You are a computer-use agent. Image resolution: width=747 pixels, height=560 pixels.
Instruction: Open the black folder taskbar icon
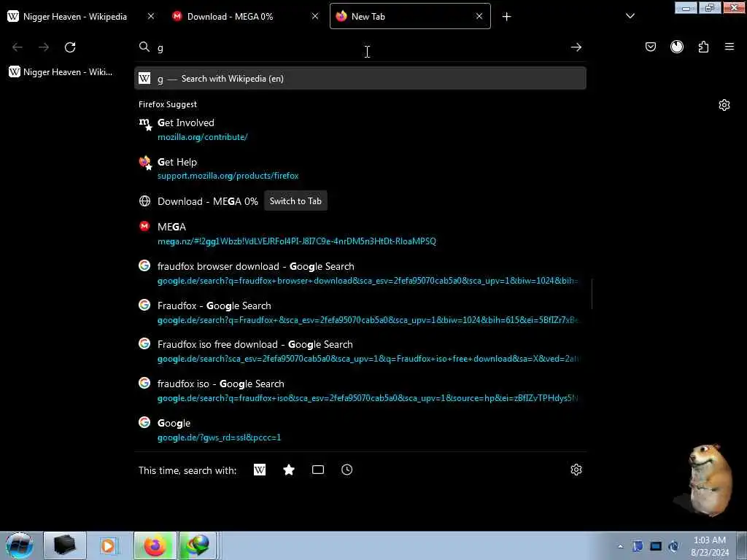[65, 545]
